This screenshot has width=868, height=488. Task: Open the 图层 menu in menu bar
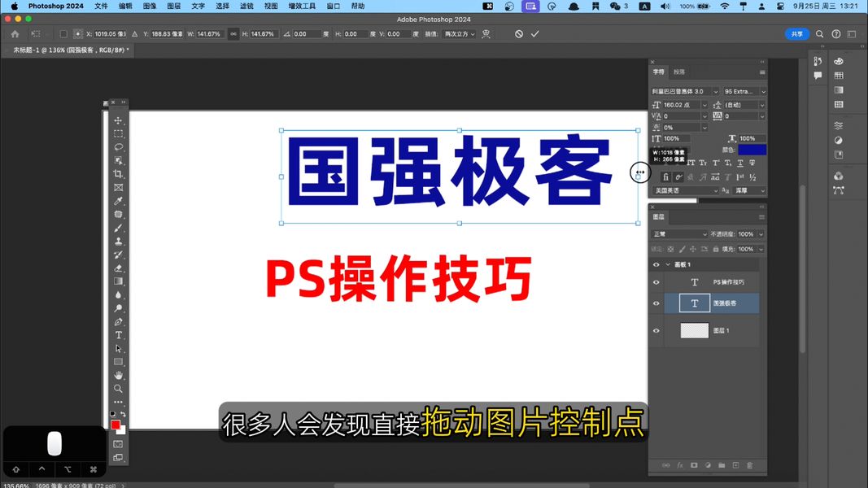tap(174, 6)
